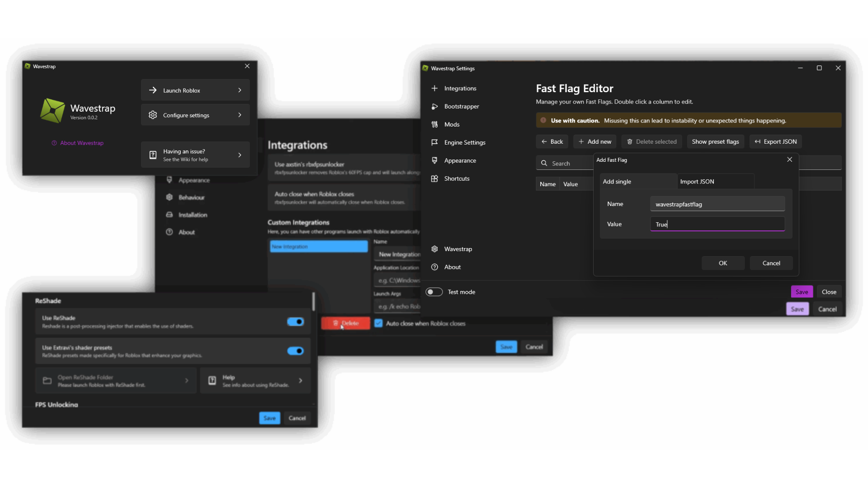Close the Add Fast Flag dialog
The image size is (868, 488).
[x=790, y=160]
